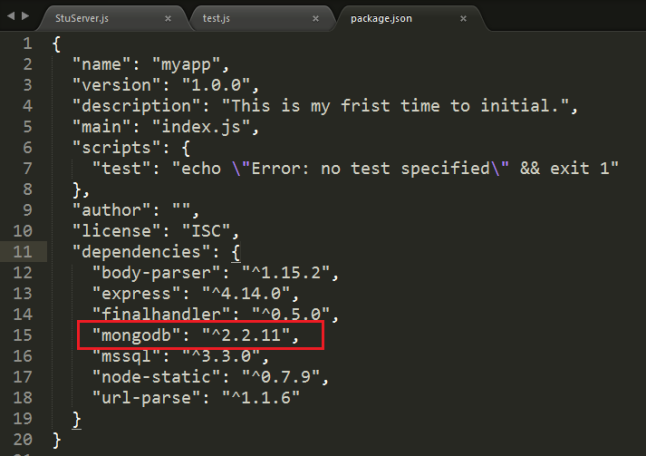Screen dimensions: 646x456
Task: Click line number 11 in gutter
Action: coord(23,252)
